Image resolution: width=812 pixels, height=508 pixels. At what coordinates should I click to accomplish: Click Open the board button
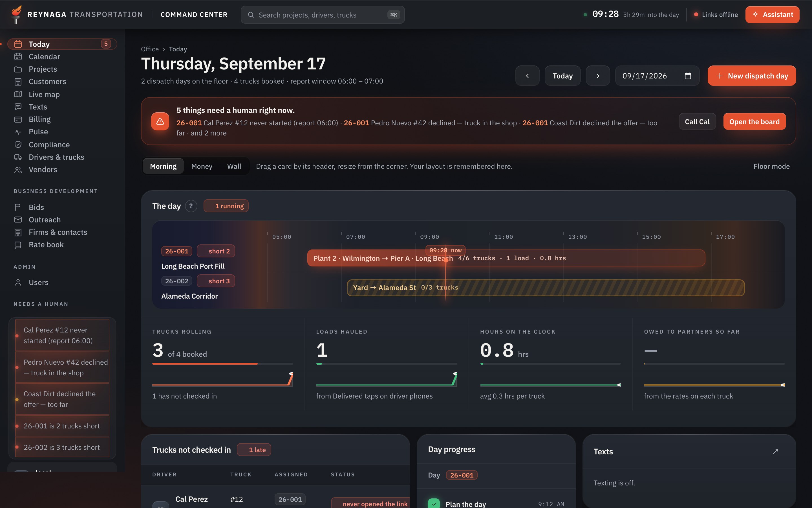pyautogui.click(x=754, y=121)
